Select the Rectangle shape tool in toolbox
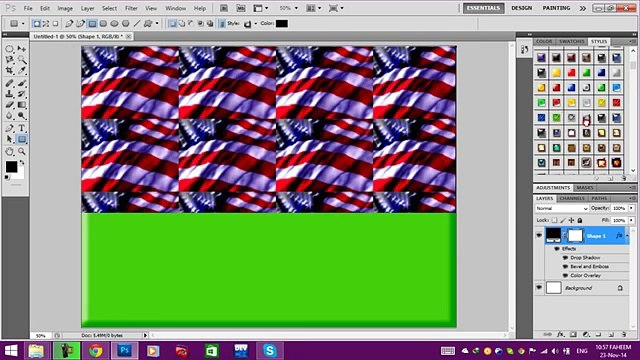 (x=22, y=139)
